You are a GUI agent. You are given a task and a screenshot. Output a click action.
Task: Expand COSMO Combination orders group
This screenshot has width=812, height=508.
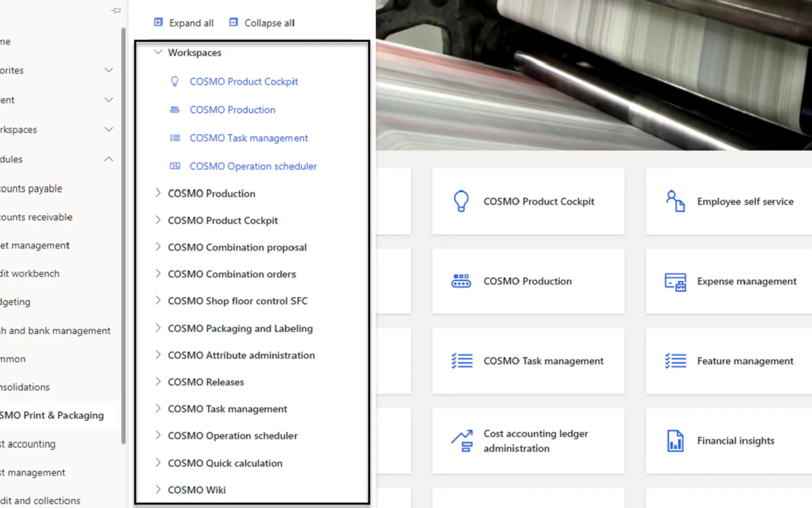[158, 273]
